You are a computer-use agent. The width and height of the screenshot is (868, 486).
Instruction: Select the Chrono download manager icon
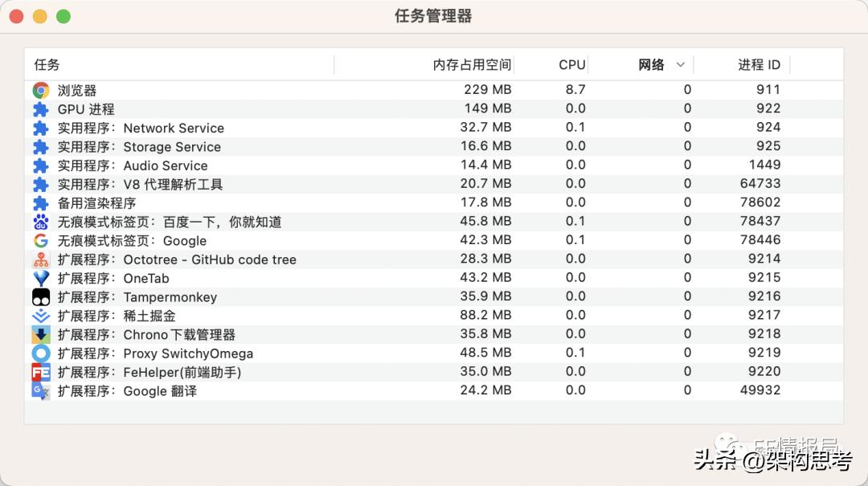point(41,334)
